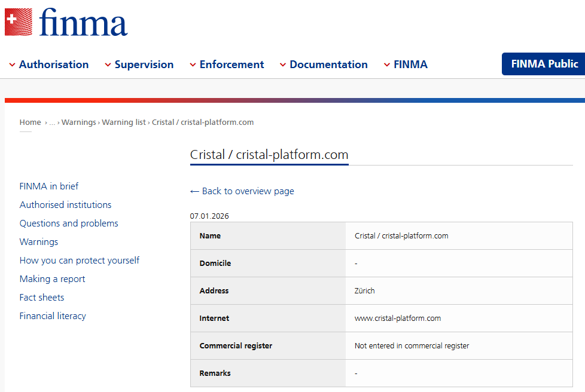Screen dimensions: 585x392
Task: Open Making a report link
Action: tap(52, 279)
